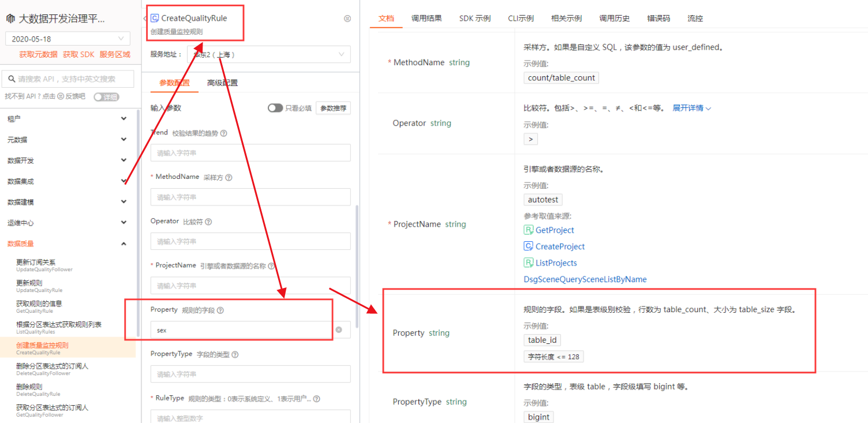Collapse the sidebar using the left arrow handle
The width and height of the screenshot is (868, 423).
pyautogui.click(x=145, y=18)
